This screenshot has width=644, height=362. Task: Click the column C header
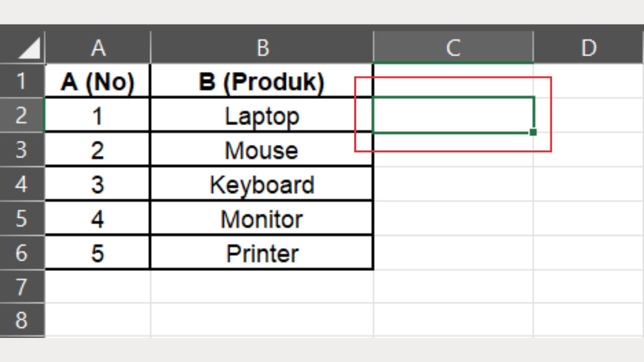coord(453,48)
